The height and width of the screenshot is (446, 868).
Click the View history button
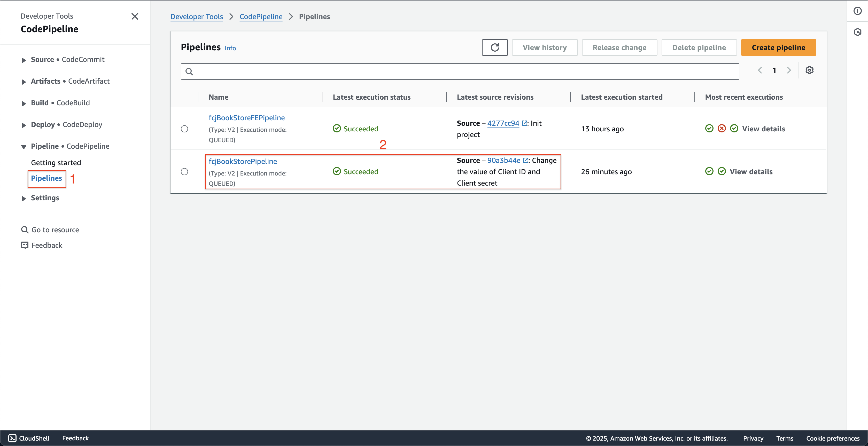pyautogui.click(x=545, y=47)
